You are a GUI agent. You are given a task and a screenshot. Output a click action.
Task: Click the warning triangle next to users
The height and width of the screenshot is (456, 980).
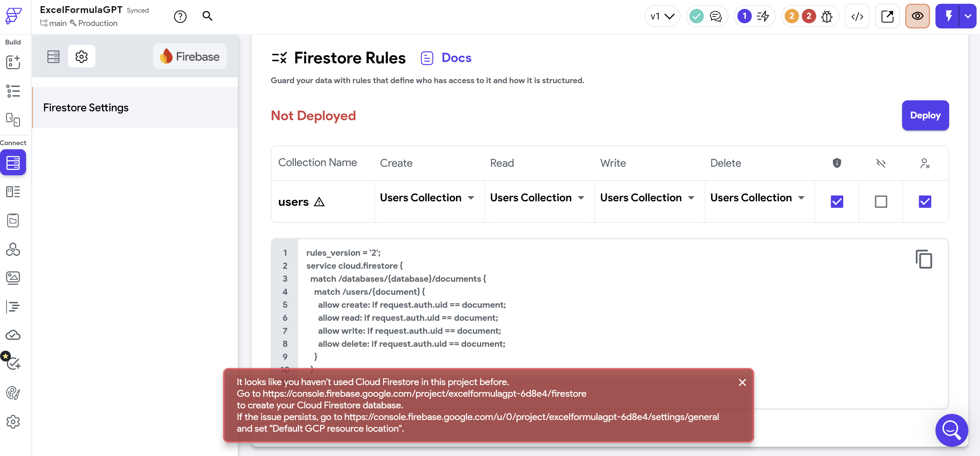pyautogui.click(x=319, y=202)
